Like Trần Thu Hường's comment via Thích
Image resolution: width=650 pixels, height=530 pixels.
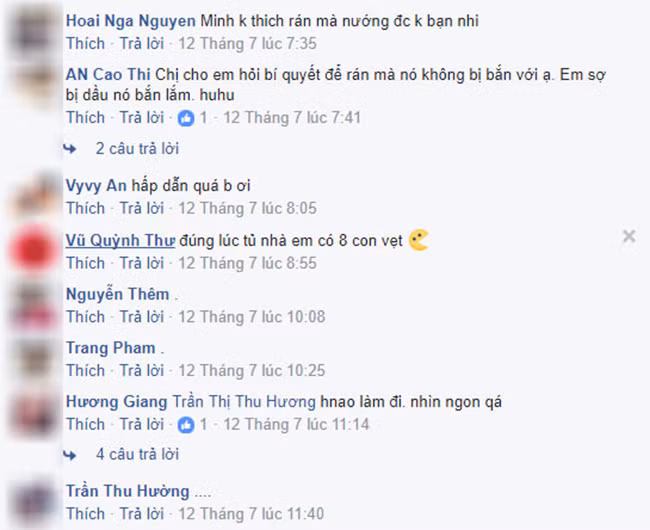(x=86, y=514)
